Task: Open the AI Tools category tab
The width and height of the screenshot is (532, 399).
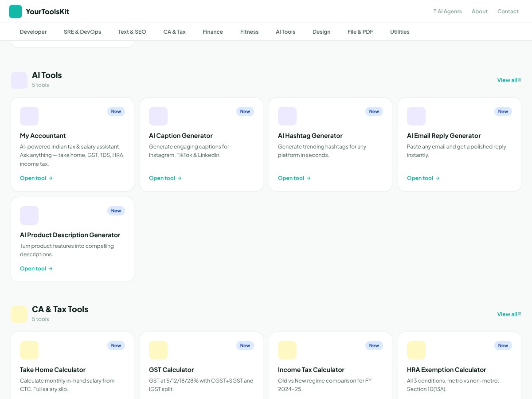Action: [x=286, y=32]
